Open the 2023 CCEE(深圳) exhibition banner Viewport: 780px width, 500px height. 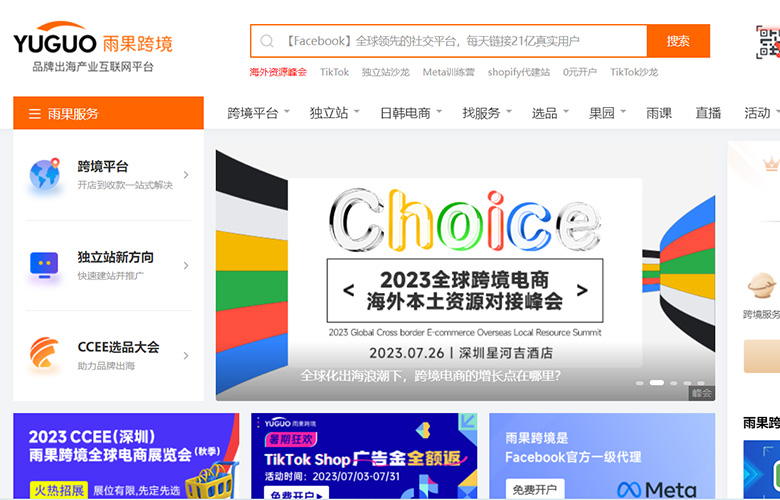pos(126,456)
